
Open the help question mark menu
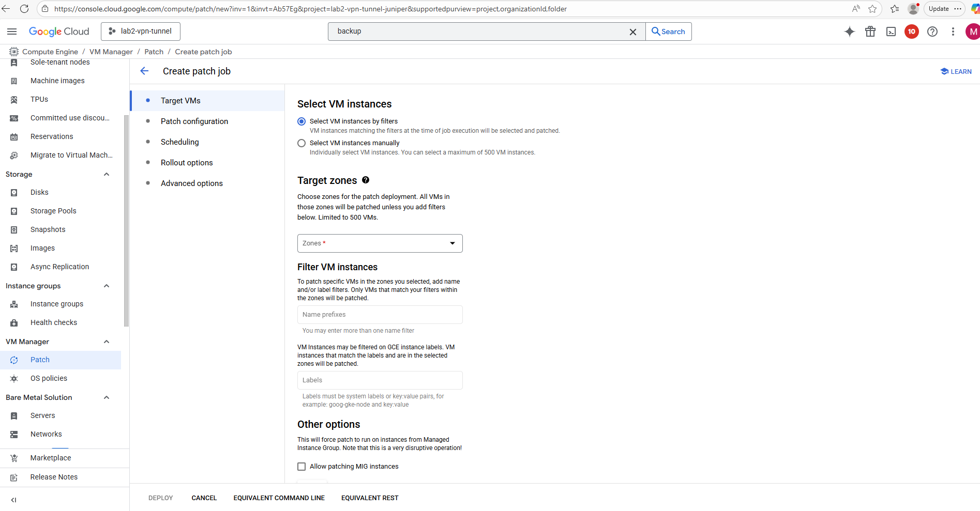(932, 32)
